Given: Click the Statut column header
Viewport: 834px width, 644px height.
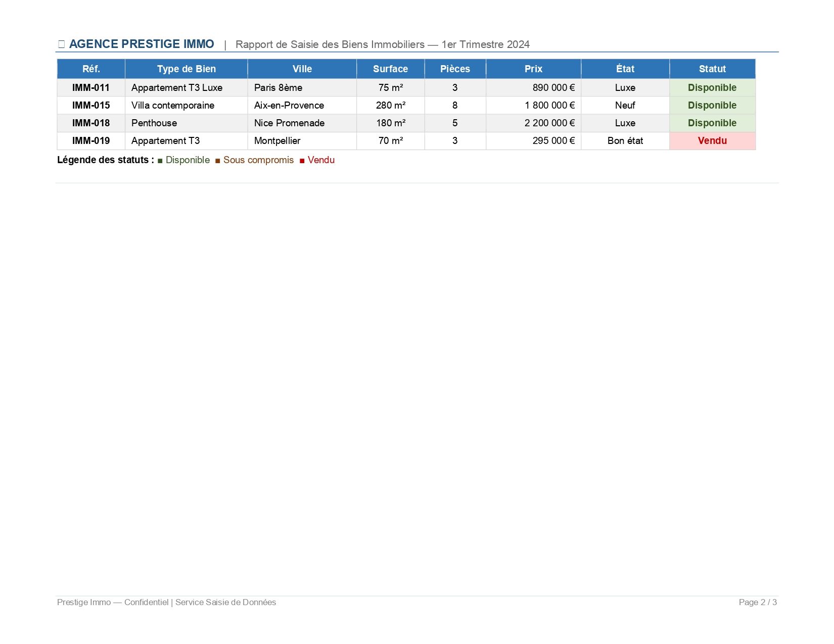Looking at the screenshot, I should pos(712,69).
